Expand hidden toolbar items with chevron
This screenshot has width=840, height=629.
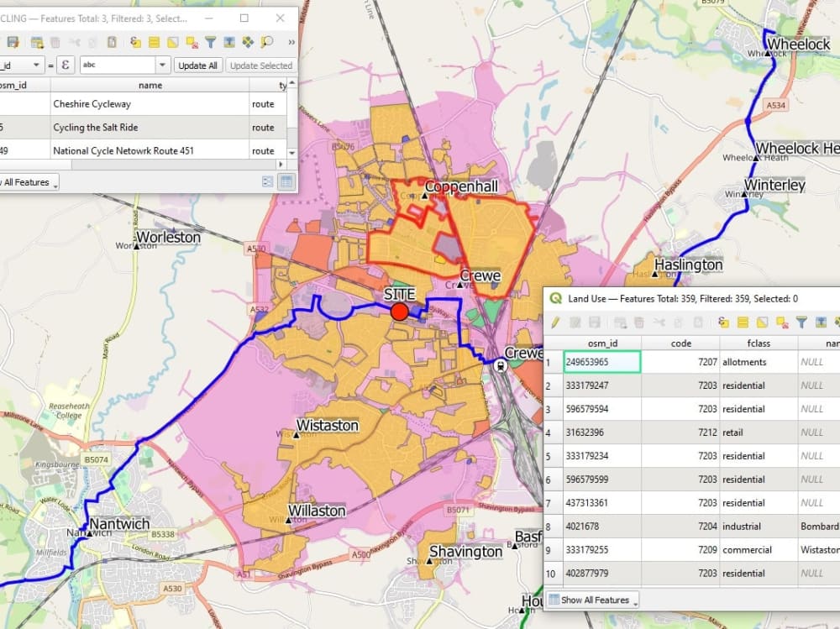[x=291, y=42]
